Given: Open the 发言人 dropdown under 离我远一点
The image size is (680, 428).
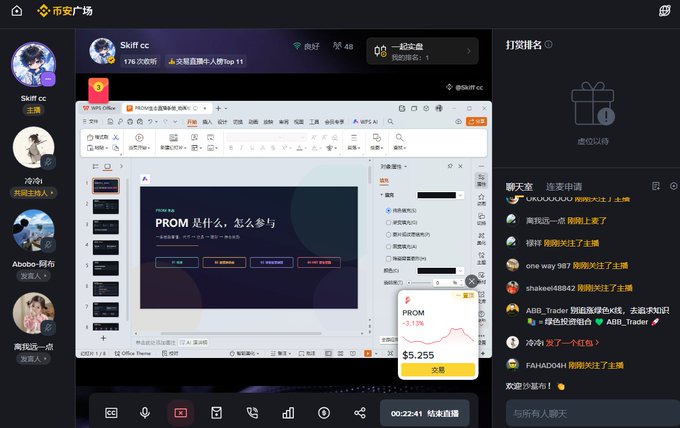Looking at the screenshot, I should [33, 359].
